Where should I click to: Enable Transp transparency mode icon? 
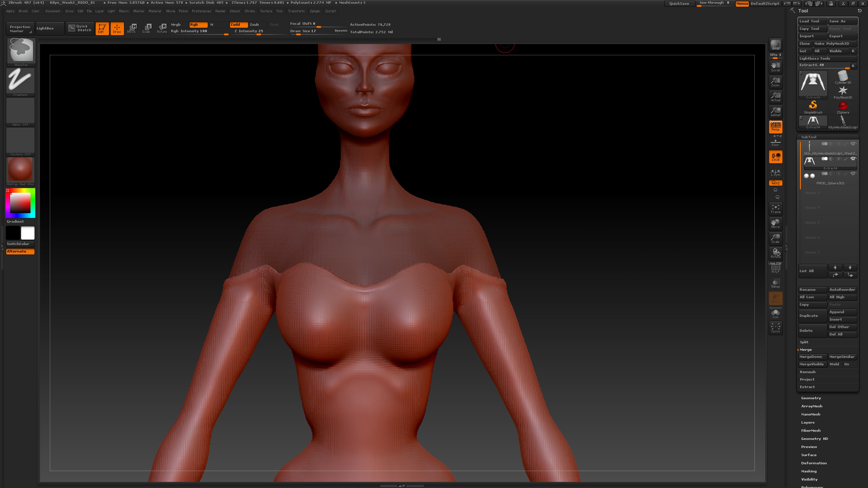click(x=775, y=283)
